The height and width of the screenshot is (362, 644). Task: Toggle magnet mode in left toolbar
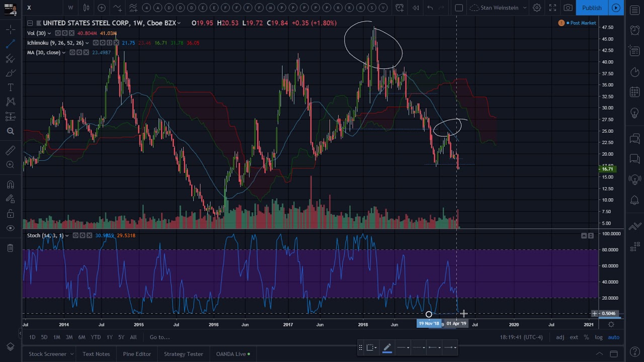point(10,185)
